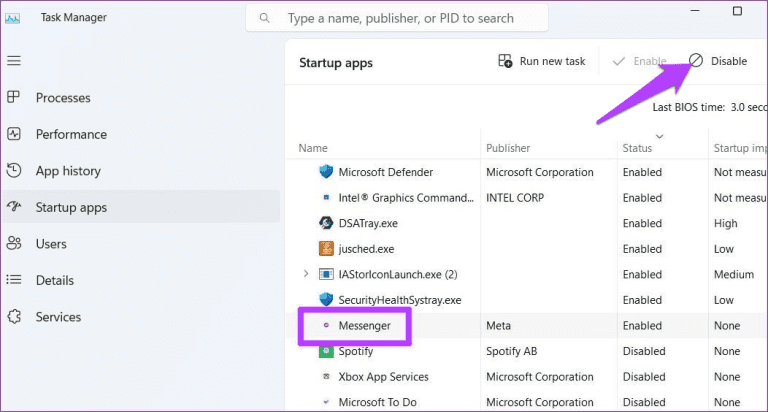Minimize the Task Manager window
768x412 pixels.
pyautogui.click(x=695, y=10)
